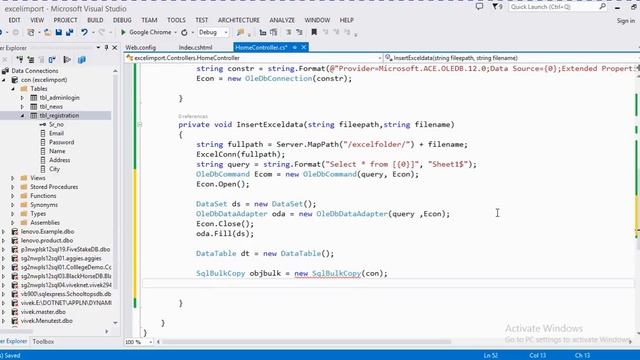The width and height of the screenshot is (640, 360).
Task: Collapse the InsertExceldata method outline
Action: click(x=140, y=124)
